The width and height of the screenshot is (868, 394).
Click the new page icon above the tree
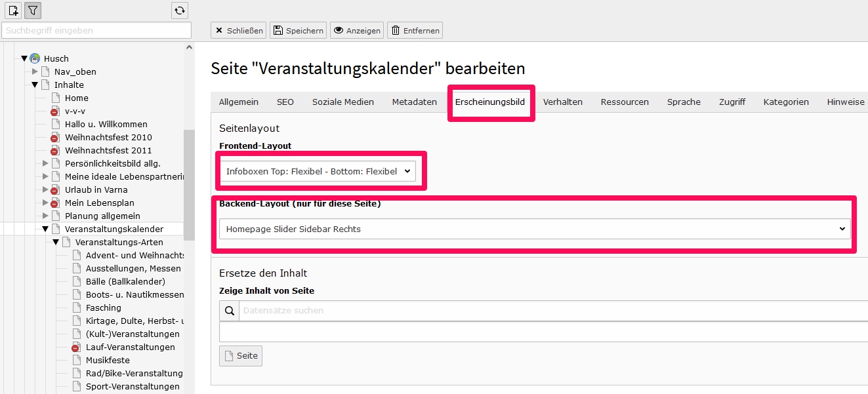[13, 10]
